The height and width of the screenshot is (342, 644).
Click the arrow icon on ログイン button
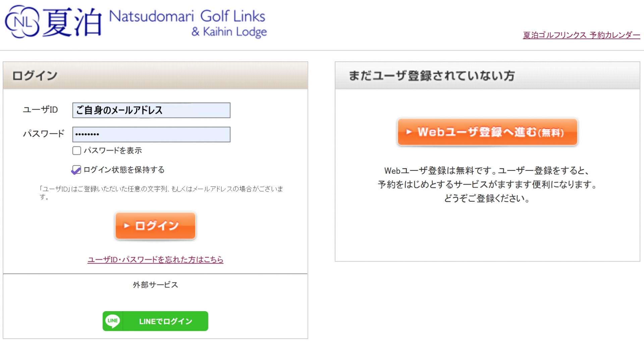[126, 226]
